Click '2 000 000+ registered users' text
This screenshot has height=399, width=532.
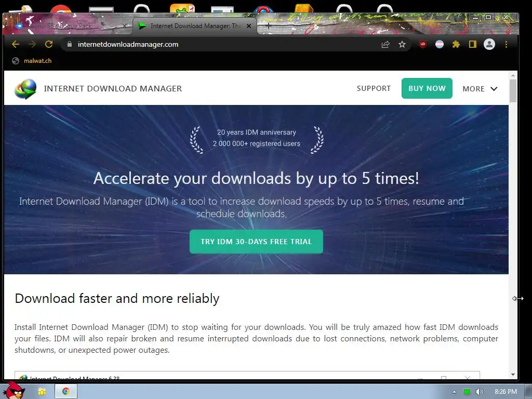click(257, 143)
